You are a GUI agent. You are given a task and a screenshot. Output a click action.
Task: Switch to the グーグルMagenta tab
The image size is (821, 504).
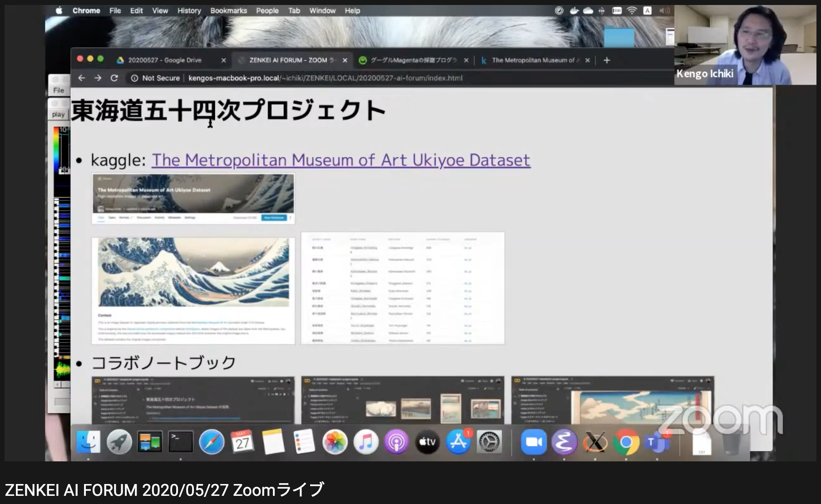[413, 60]
